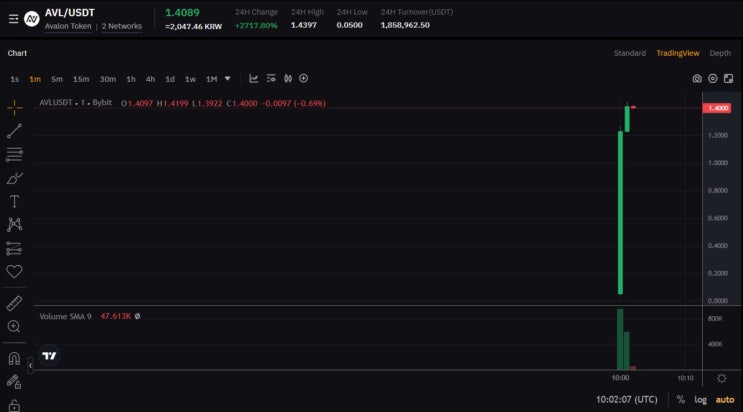The width and height of the screenshot is (743, 412).
Task: Open the Avalon Token info link
Action: tap(68, 26)
